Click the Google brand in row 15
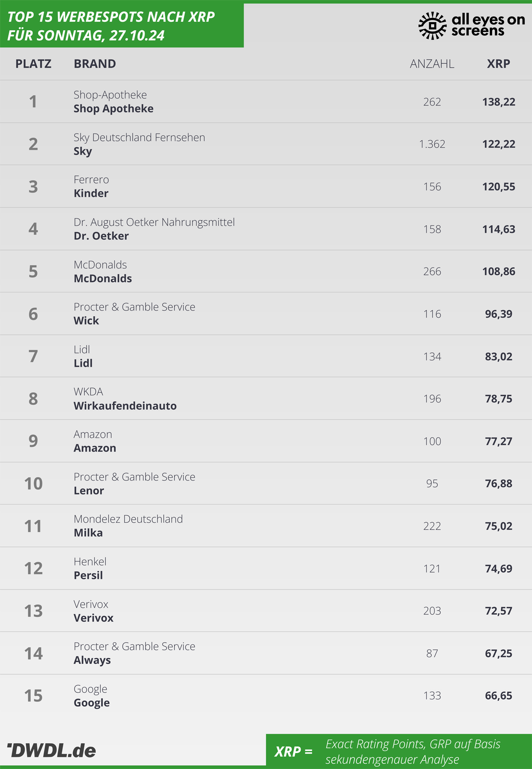532x769 pixels. 92,703
